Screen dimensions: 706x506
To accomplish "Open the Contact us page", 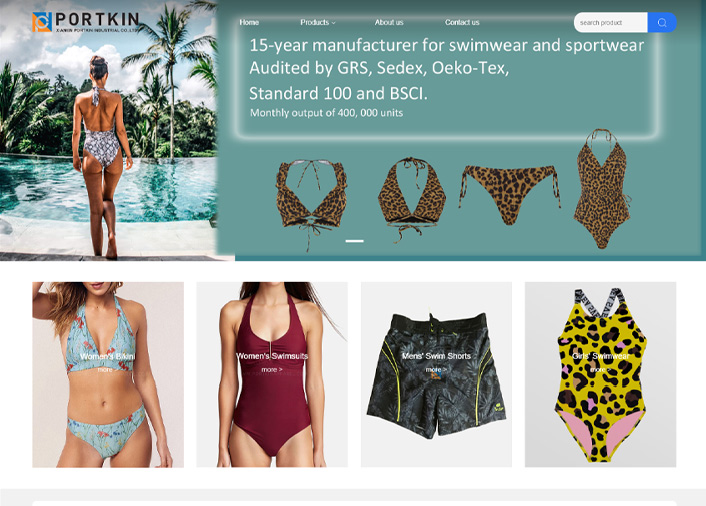I will pyautogui.click(x=462, y=22).
